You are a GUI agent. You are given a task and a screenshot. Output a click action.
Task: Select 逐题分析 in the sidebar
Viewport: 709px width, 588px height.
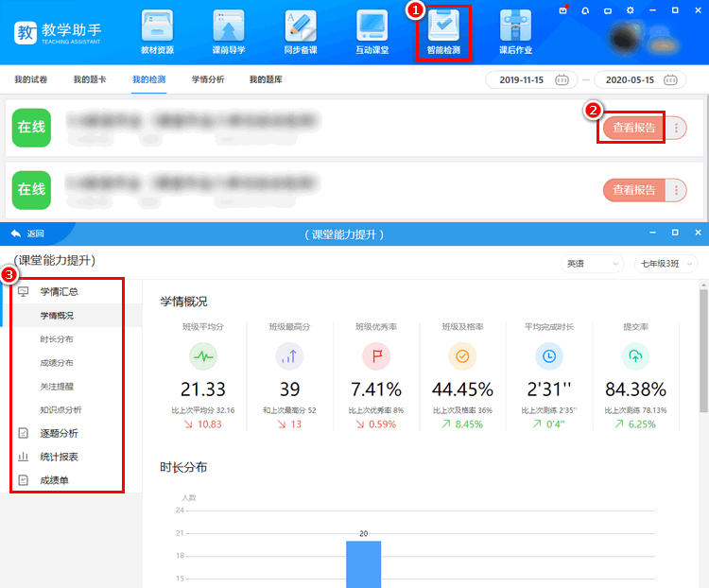coord(59,433)
